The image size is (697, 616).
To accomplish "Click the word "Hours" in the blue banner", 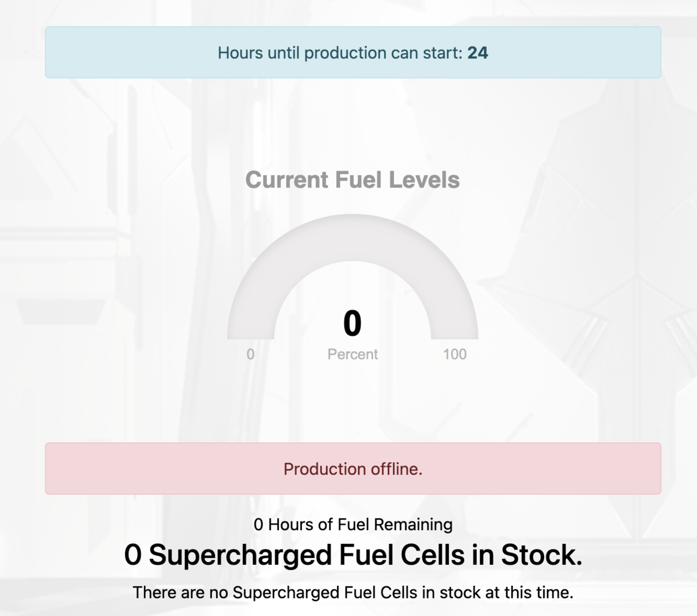I will tap(240, 53).
